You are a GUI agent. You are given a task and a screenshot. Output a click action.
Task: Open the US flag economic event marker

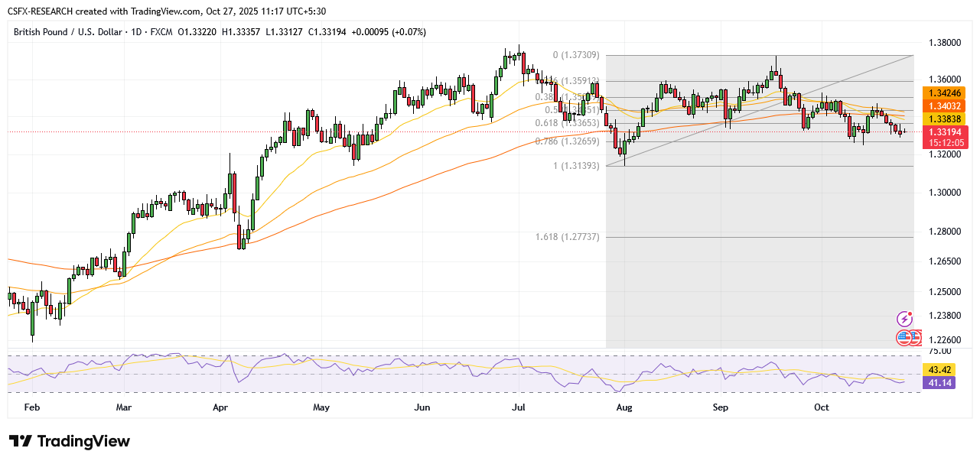click(x=904, y=337)
